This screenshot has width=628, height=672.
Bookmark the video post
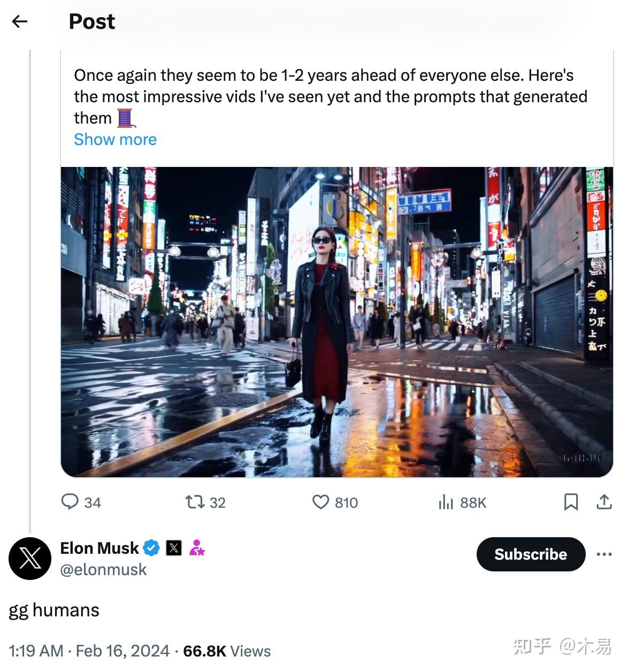pos(570,502)
